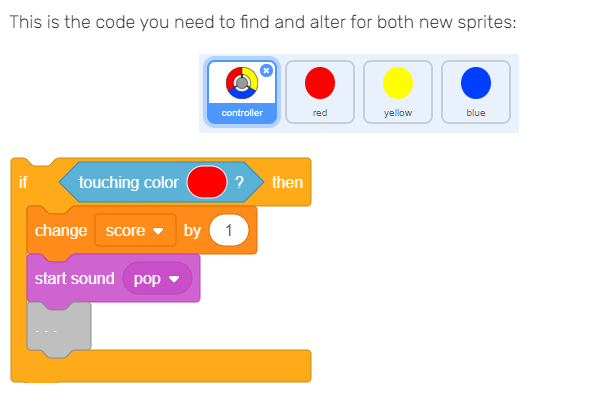Select the touching color block

click(x=161, y=182)
